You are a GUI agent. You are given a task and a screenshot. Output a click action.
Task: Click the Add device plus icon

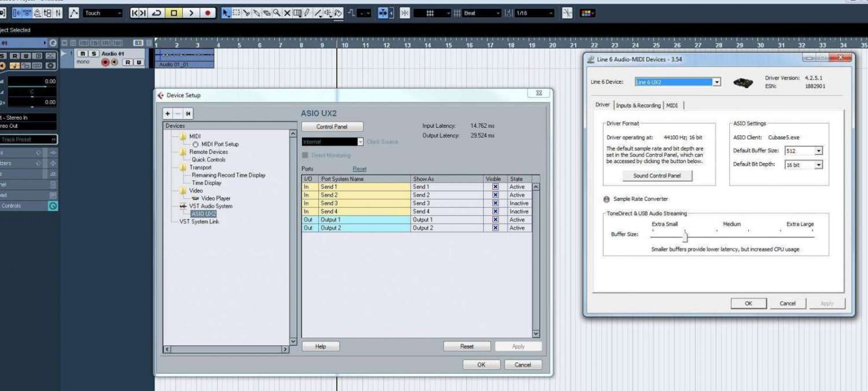(x=168, y=114)
